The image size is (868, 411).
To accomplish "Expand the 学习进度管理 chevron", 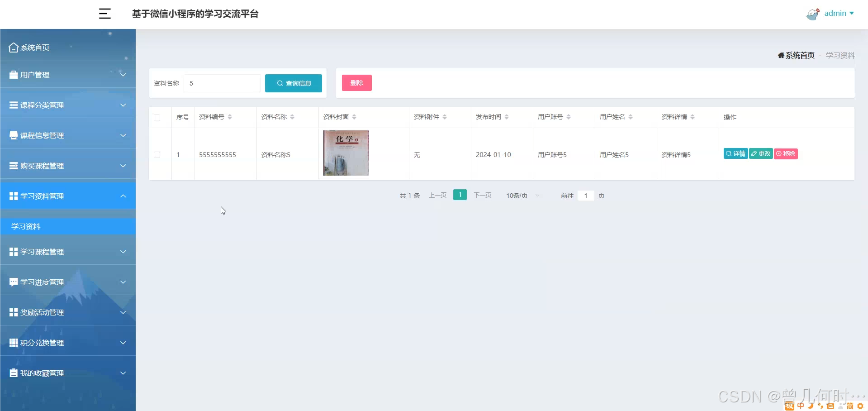I will (x=123, y=282).
